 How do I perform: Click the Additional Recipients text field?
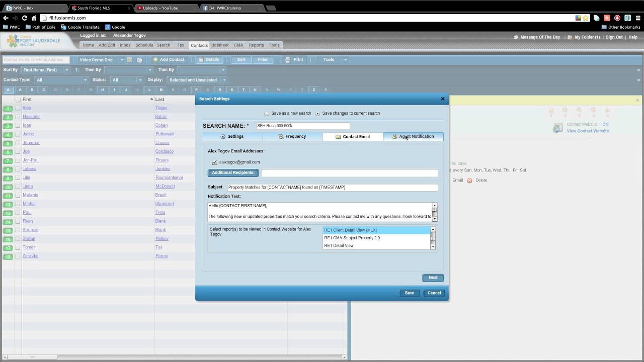tap(349, 173)
